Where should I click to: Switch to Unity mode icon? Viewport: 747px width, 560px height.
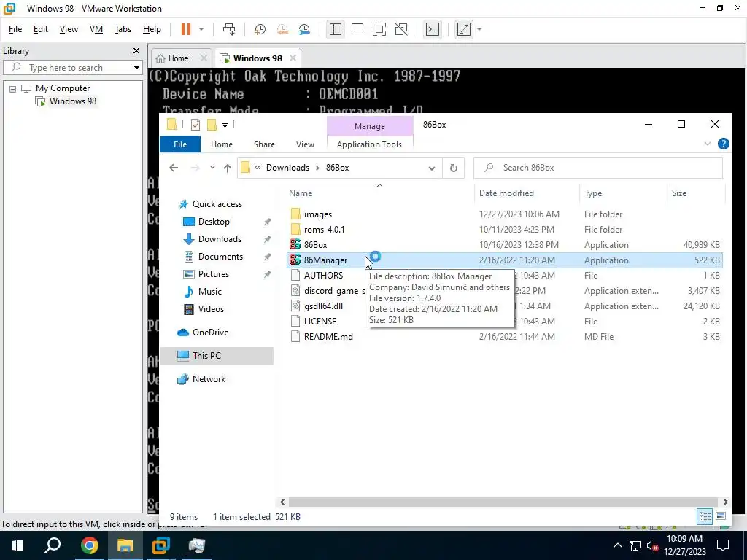point(402,29)
